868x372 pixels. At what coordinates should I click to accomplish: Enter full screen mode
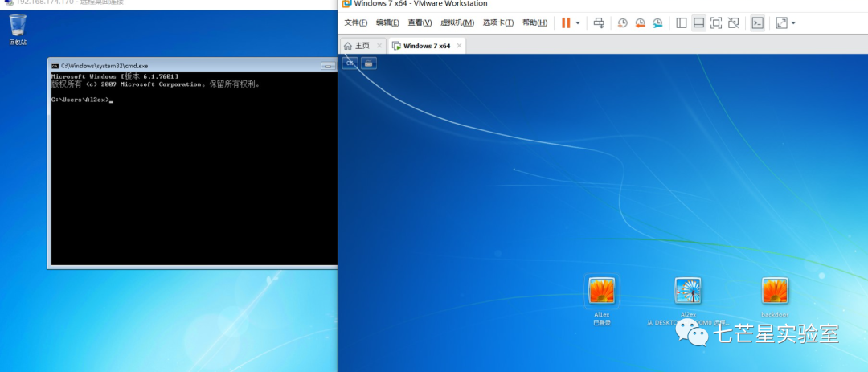[x=716, y=23]
